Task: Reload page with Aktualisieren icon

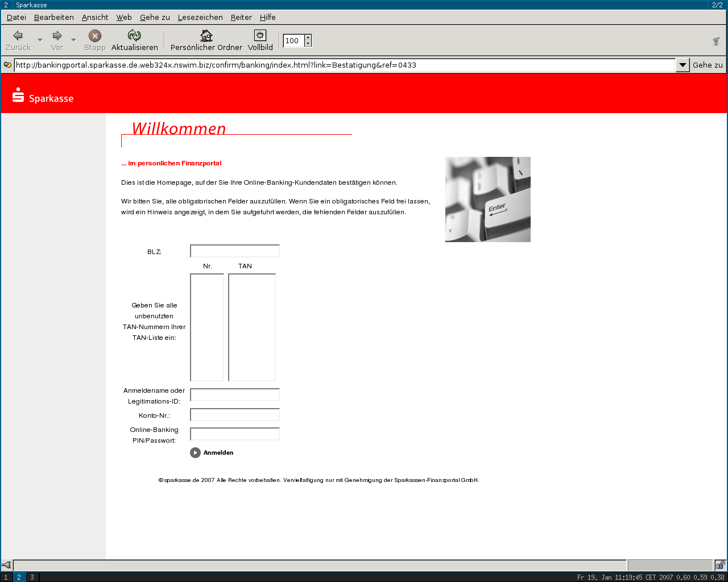Action: 134,35
